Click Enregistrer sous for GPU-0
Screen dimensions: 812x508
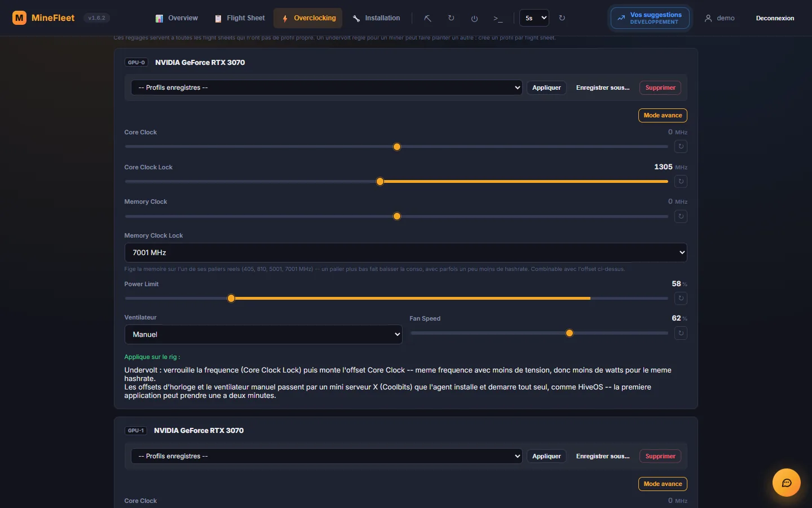603,87
